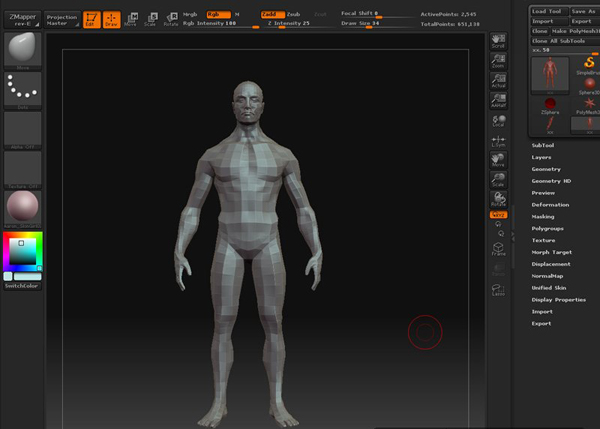Viewport: 600px width, 429px height.
Task: Click the Rotate icon in the right shelf
Action: pos(498,200)
